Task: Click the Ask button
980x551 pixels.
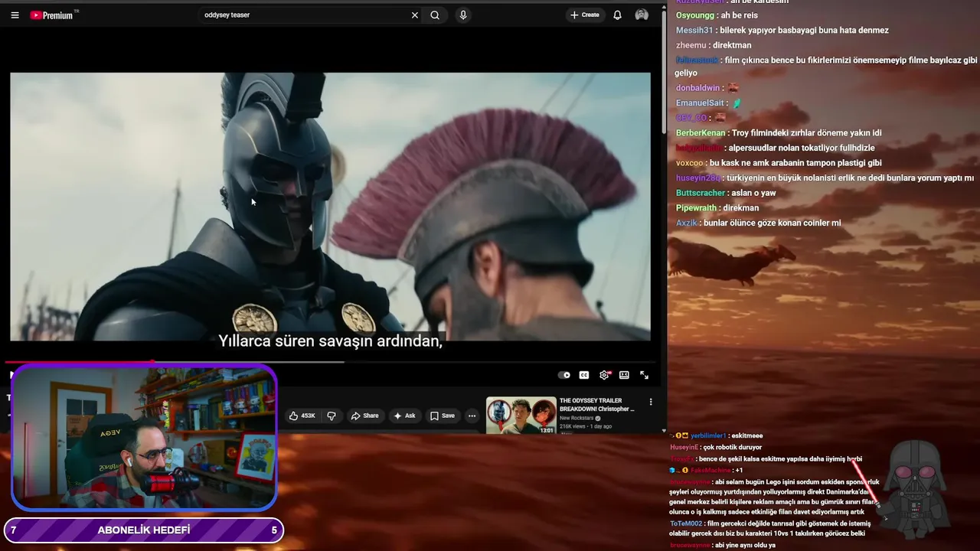Action: pos(404,416)
